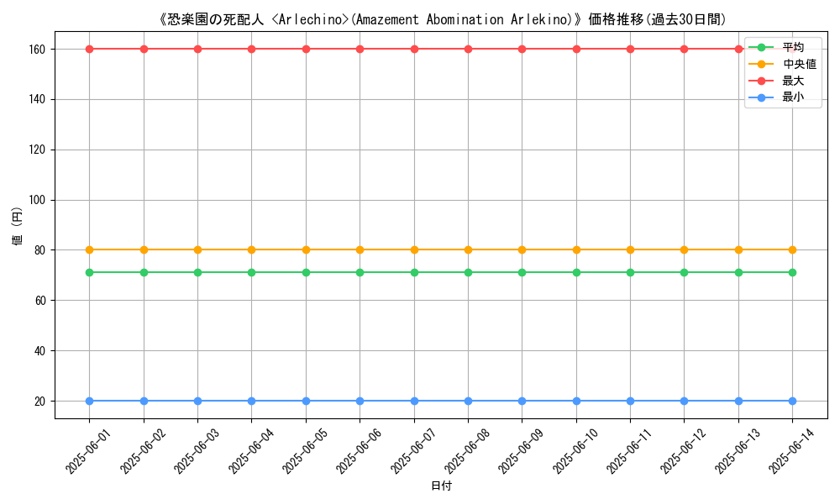Click the 120 y-axis tick label
This screenshot has height=504, width=840.
coord(37,150)
